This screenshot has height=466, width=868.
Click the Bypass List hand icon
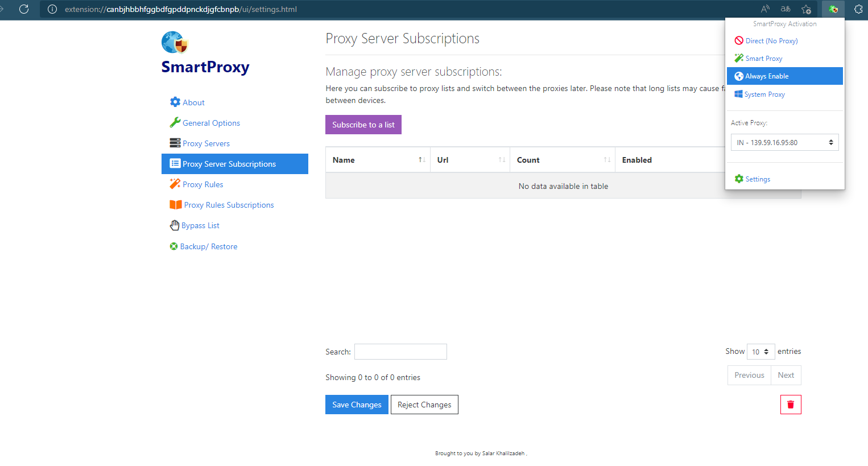click(x=175, y=225)
